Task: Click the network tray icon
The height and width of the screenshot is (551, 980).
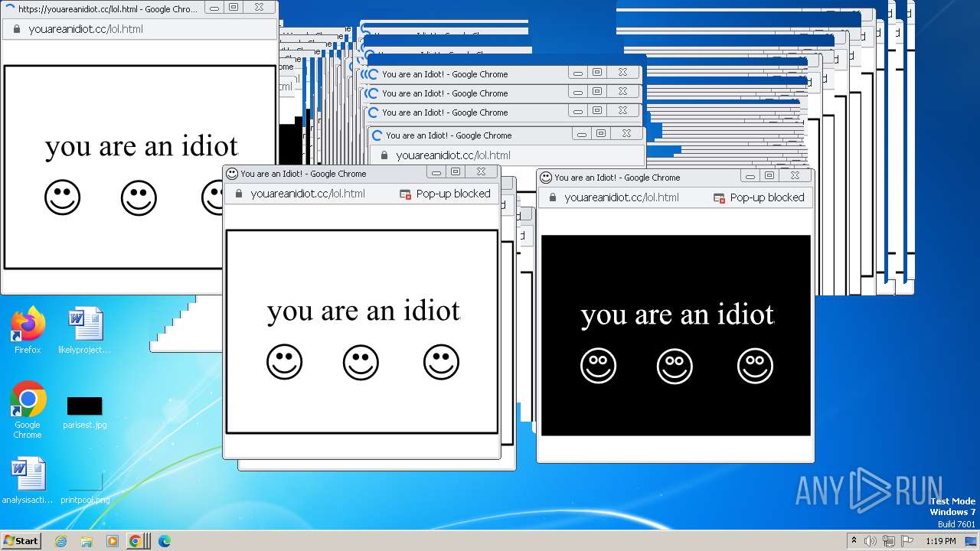Action: (888, 541)
